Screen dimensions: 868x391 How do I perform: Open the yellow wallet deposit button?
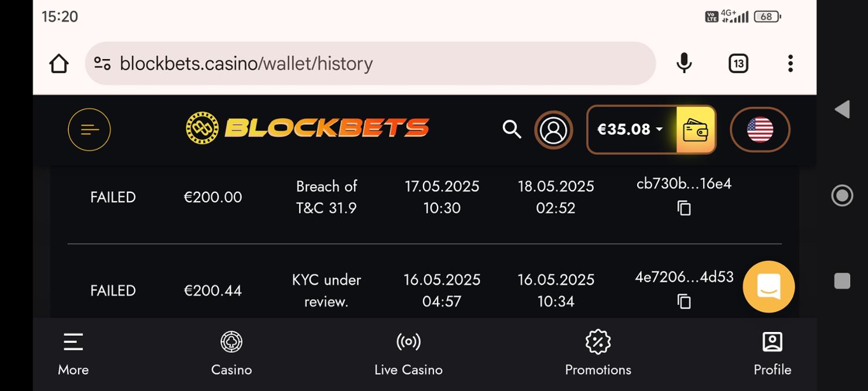[x=696, y=130]
